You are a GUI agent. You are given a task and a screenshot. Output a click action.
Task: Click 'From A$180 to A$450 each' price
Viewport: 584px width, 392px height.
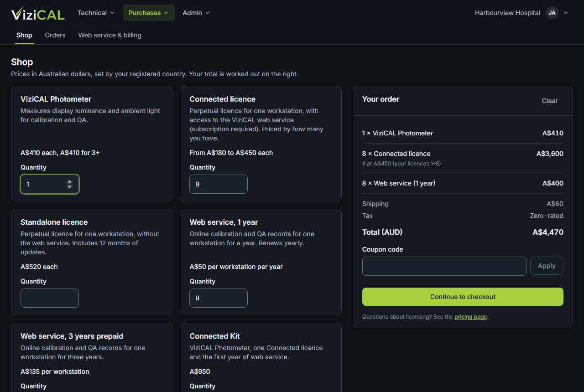coord(231,153)
